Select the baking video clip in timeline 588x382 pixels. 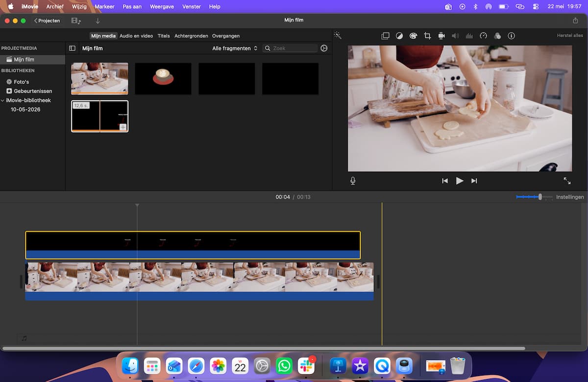click(199, 281)
